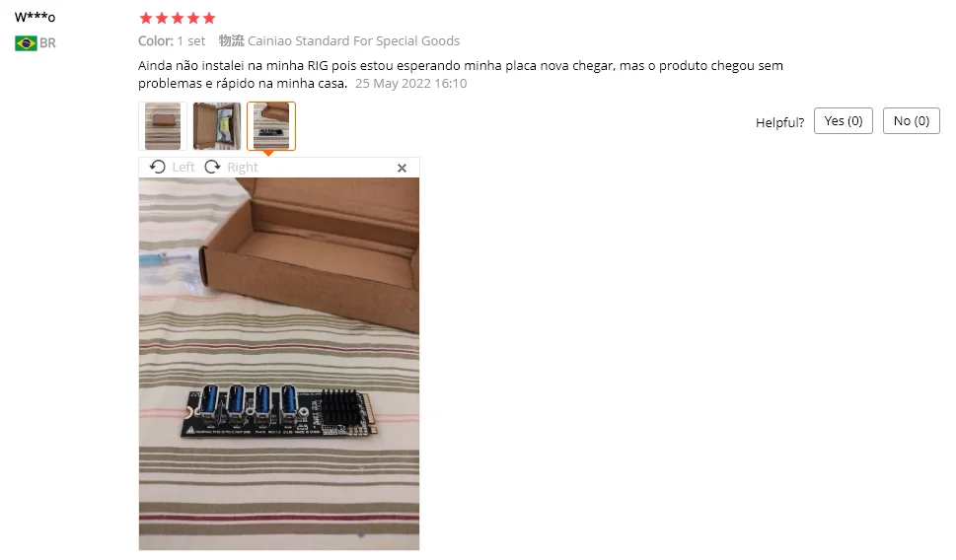This screenshot has height=560, width=956.
Task: Mark review unhelpful with No (0)
Action: 911,121
